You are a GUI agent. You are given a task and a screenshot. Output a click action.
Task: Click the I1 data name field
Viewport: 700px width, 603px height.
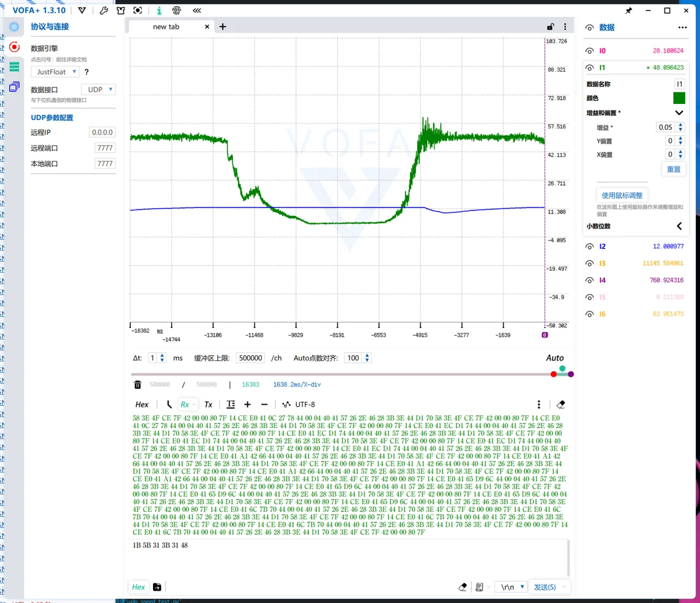[679, 84]
